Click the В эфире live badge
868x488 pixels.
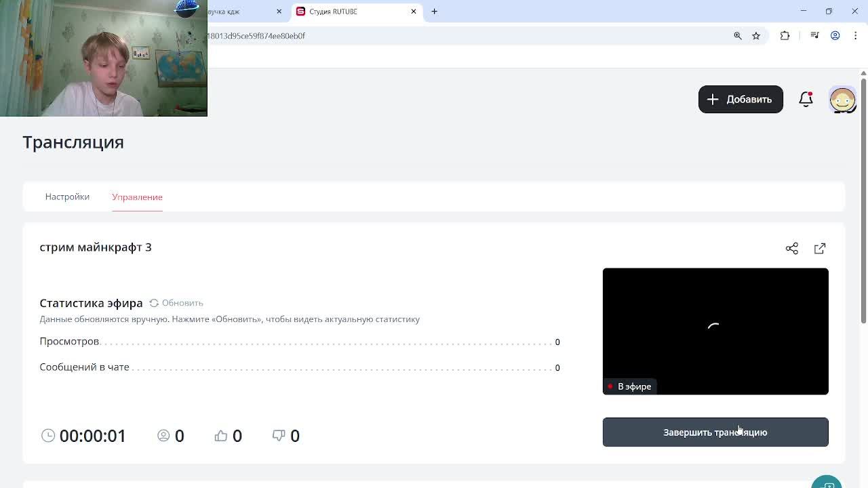point(630,386)
